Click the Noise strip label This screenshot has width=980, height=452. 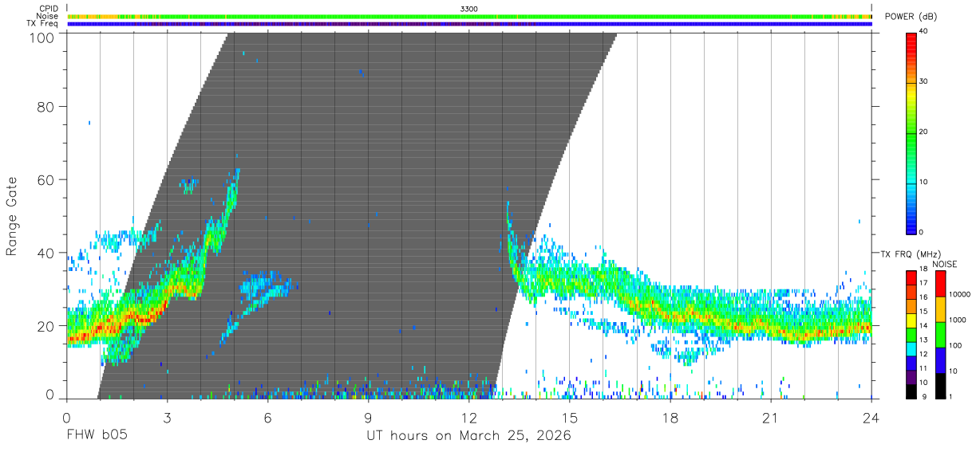coord(47,16)
